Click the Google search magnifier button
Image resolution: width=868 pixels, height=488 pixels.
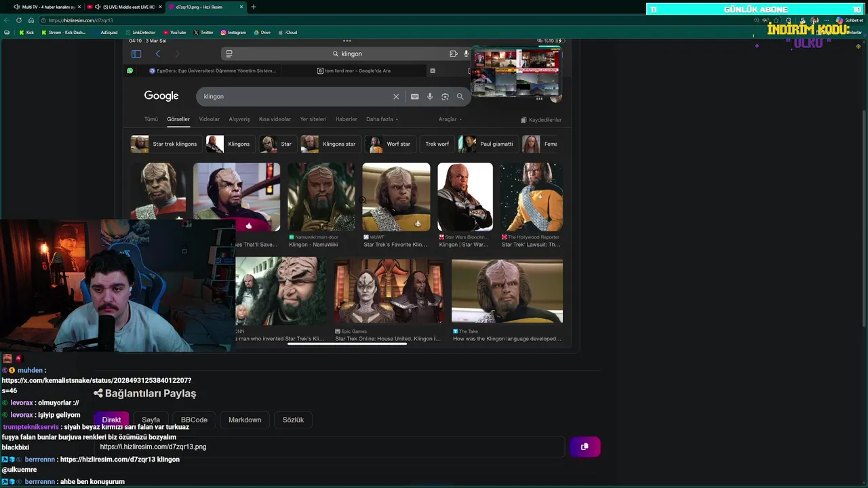click(460, 96)
